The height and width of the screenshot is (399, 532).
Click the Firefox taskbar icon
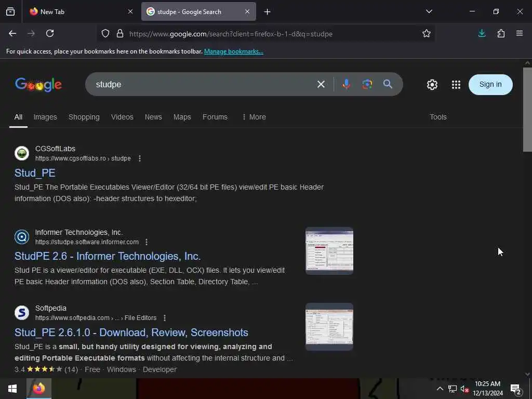pyautogui.click(x=38, y=389)
